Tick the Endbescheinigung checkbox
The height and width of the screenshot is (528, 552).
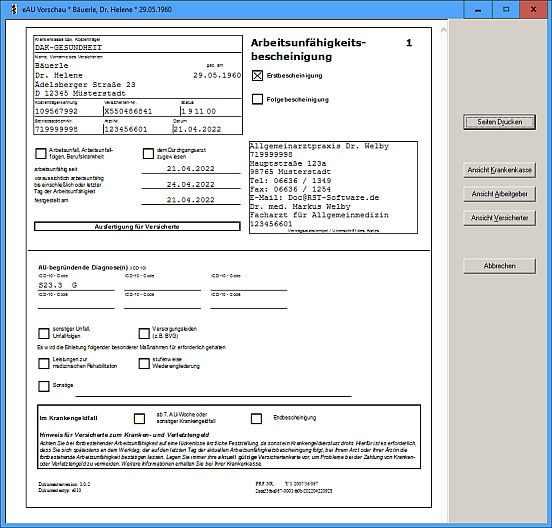tap(256, 419)
